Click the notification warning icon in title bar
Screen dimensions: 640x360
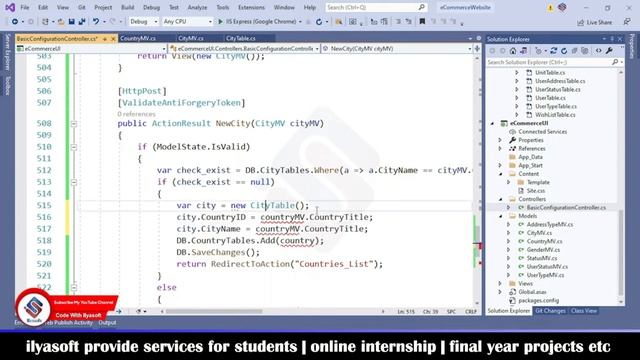point(550,8)
